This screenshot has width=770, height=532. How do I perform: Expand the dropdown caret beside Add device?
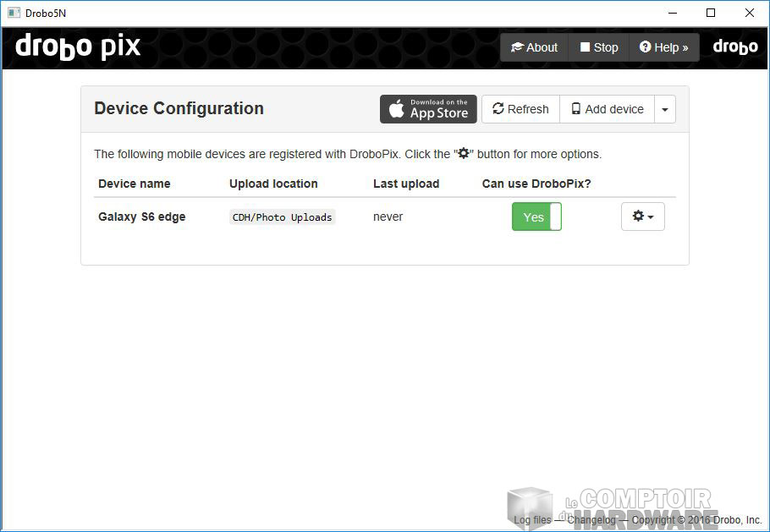coord(665,110)
